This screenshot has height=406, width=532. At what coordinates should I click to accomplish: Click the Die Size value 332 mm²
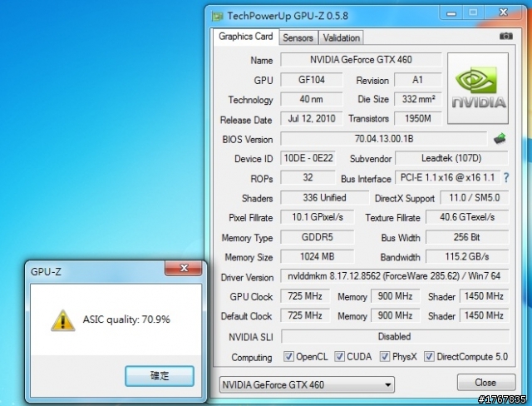pos(417,99)
